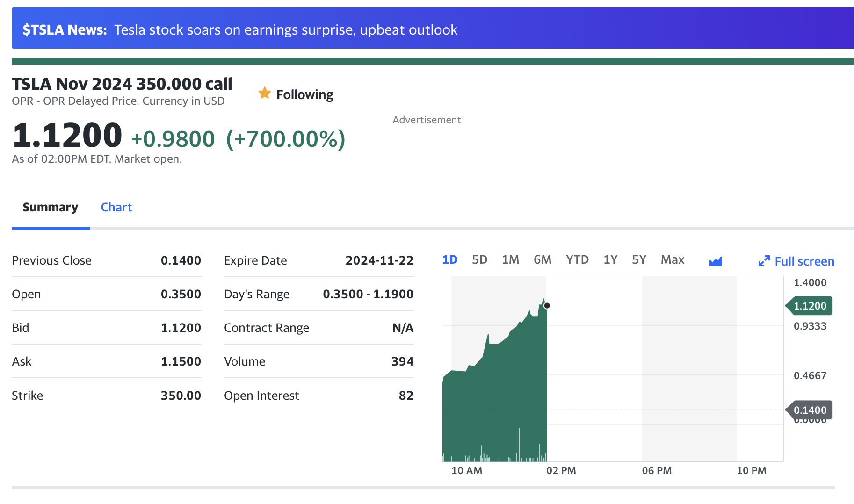Select the 1Y chart range
This screenshot has width=854, height=504.
[611, 259]
